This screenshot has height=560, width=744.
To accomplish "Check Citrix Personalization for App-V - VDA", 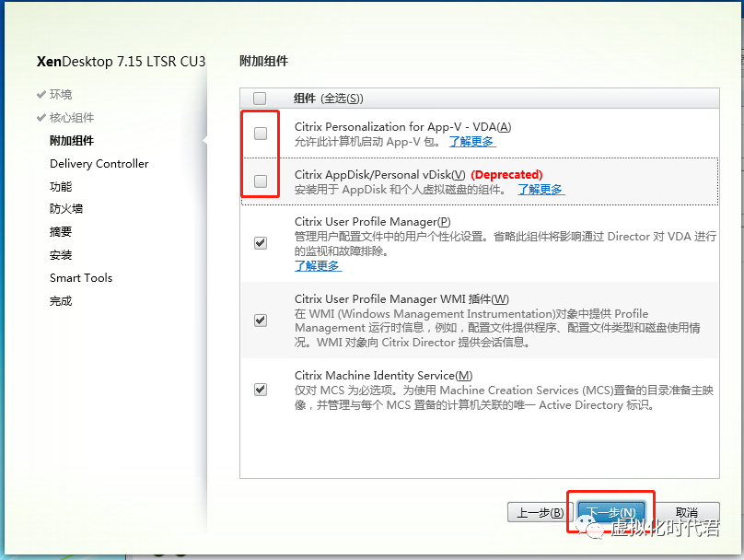I will click(261, 134).
